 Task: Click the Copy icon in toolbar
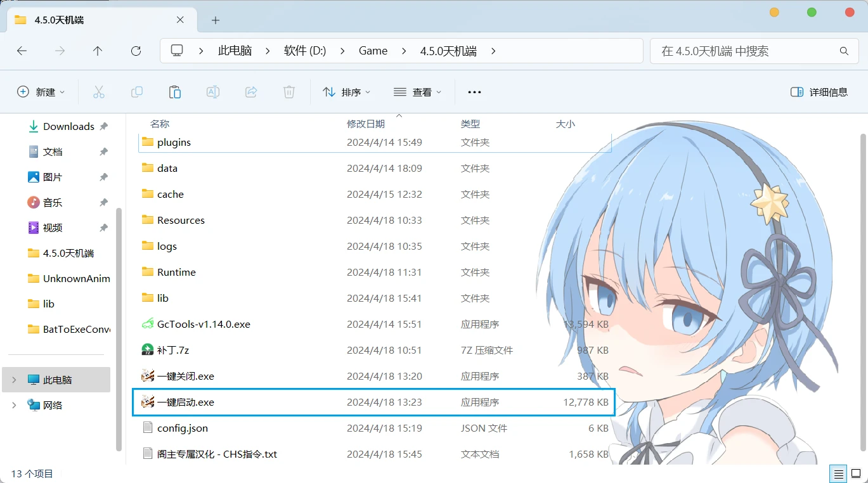(x=137, y=92)
